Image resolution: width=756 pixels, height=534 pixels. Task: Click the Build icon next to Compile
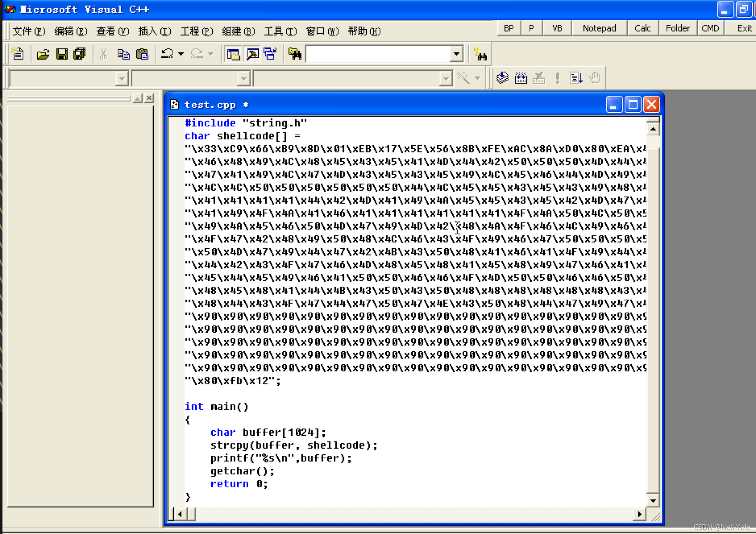(x=521, y=78)
